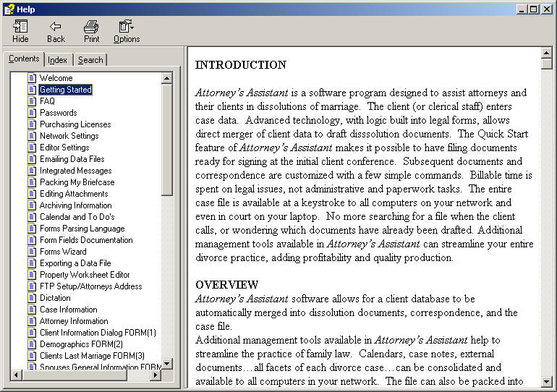The image size is (557, 392).
Task: Open the Forms Wizard topic
Action: pyautogui.click(x=63, y=252)
